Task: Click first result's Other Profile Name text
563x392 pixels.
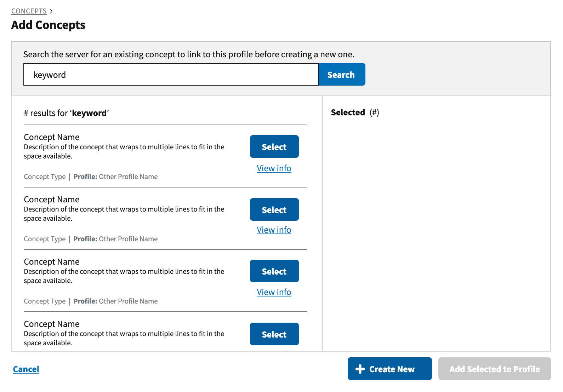Action: tap(128, 177)
